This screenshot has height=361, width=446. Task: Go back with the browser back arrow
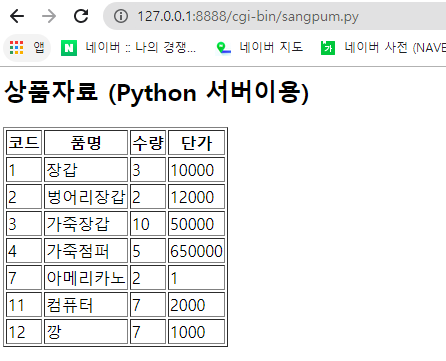(17, 16)
